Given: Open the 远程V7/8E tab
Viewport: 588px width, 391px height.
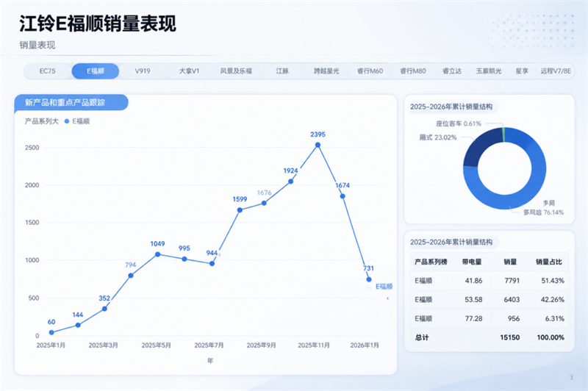Looking at the screenshot, I should click(x=556, y=71).
